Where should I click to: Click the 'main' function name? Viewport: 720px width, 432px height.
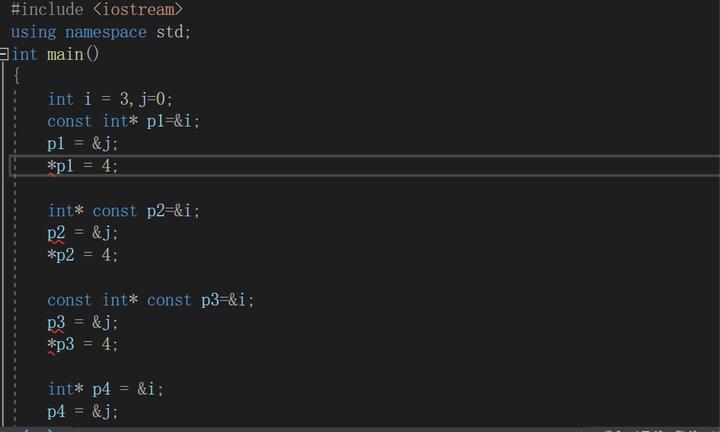coord(64,54)
